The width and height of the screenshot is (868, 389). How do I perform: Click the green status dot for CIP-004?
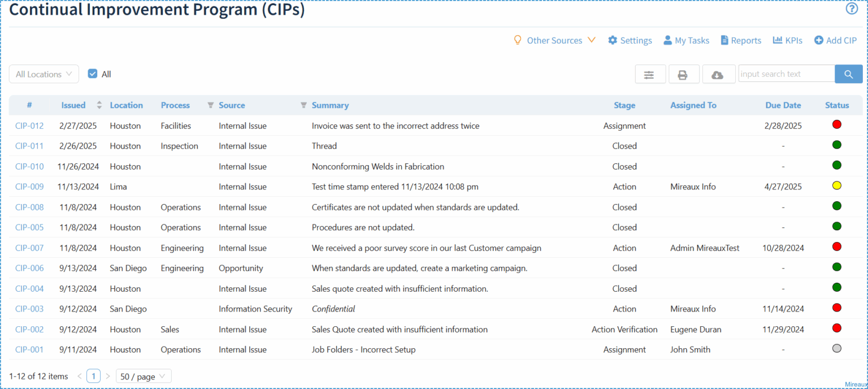tap(837, 287)
